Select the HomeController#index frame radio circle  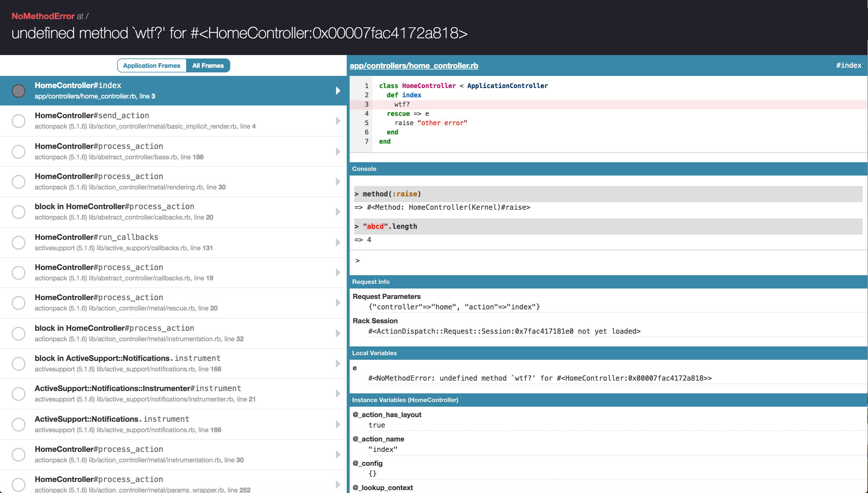[19, 91]
